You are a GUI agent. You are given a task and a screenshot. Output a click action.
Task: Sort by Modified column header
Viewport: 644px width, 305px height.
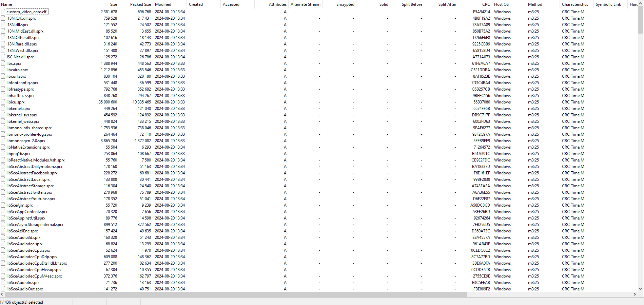(170, 4)
